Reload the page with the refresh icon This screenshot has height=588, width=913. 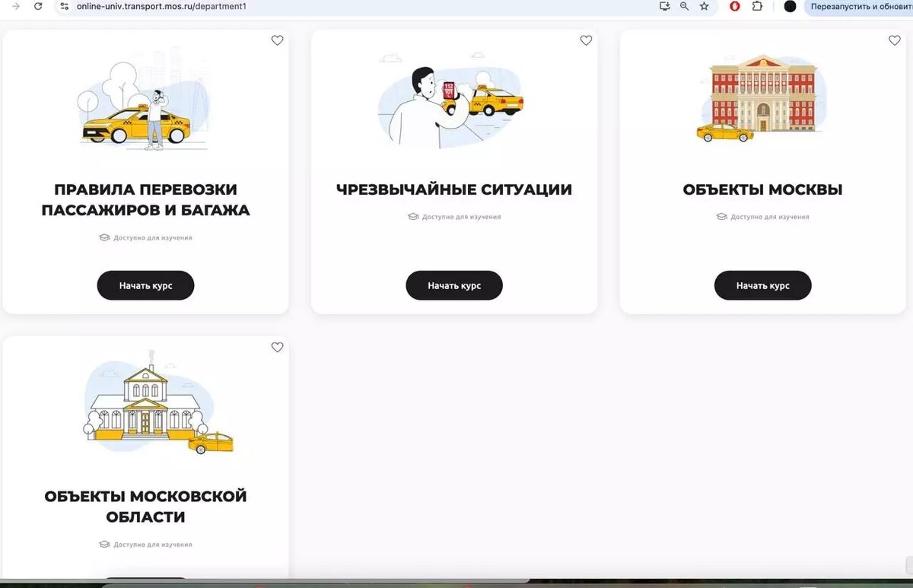pyautogui.click(x=38, y=6)
